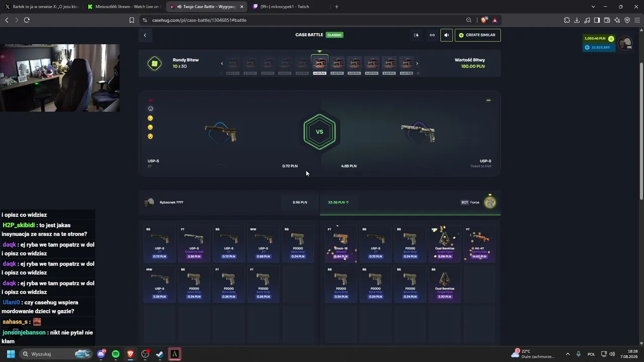Image resolution: width=644 pixels, height=362 pixels.
Task: Click the MW USP-S 2.28 PLN card
Action: pos(159,284)
